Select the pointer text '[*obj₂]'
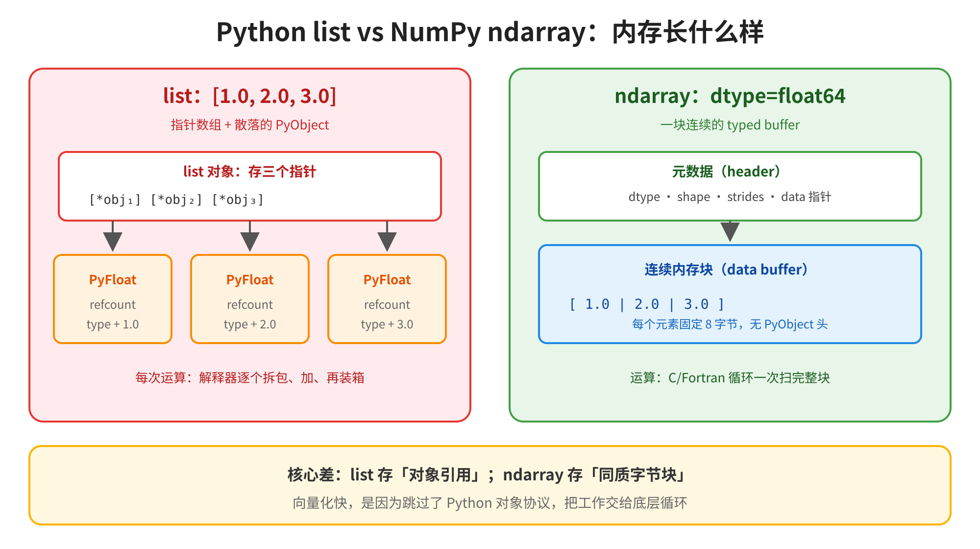 [x=176, y=200]
